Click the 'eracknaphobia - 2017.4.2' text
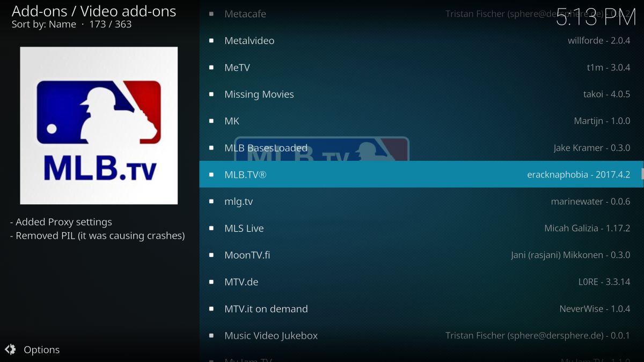Image resolution: width=644 pixels, height=362 pixels. pos(579,174)
